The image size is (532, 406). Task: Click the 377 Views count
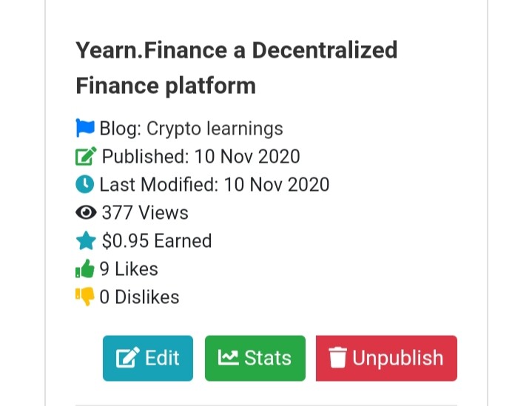pos(145,213)
